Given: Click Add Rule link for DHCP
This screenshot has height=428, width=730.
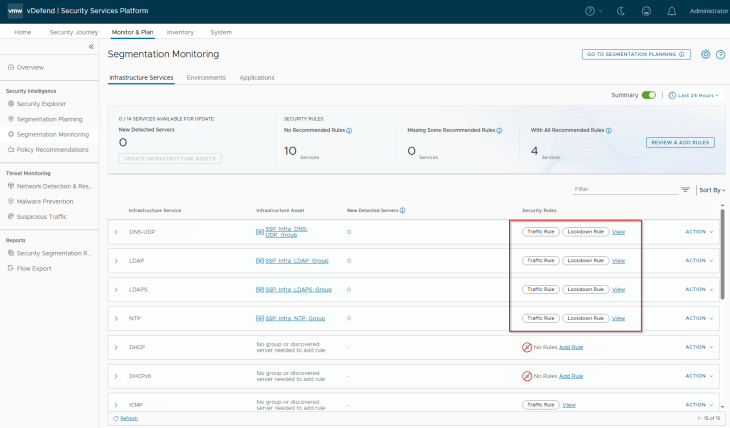Looking at the screenshot, I should [570, 347].
